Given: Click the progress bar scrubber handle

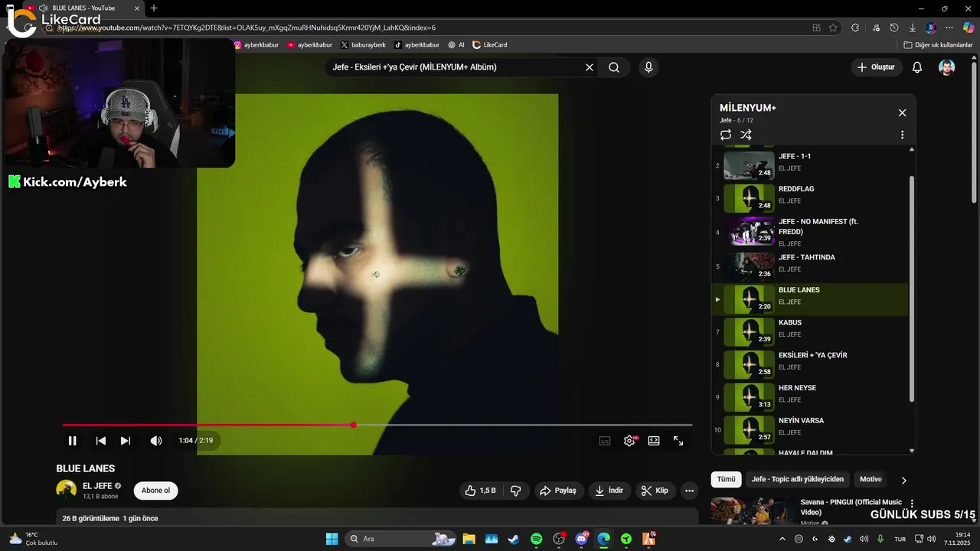Looking at the screenshot, I should (353, 425).
